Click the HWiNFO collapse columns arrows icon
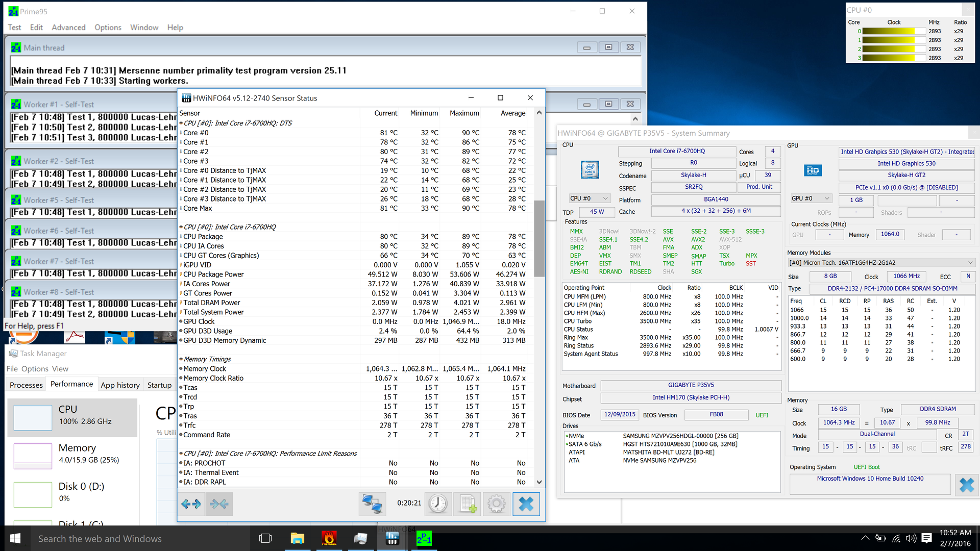The image size is (980, 551). point(219,504)
